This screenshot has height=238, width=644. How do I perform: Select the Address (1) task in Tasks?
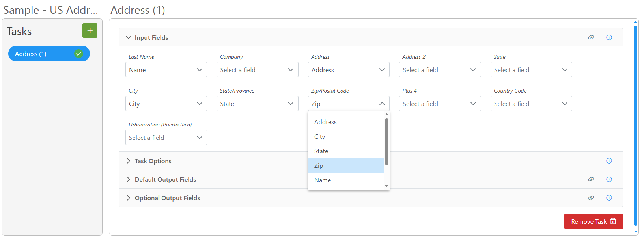pos(49,54)
